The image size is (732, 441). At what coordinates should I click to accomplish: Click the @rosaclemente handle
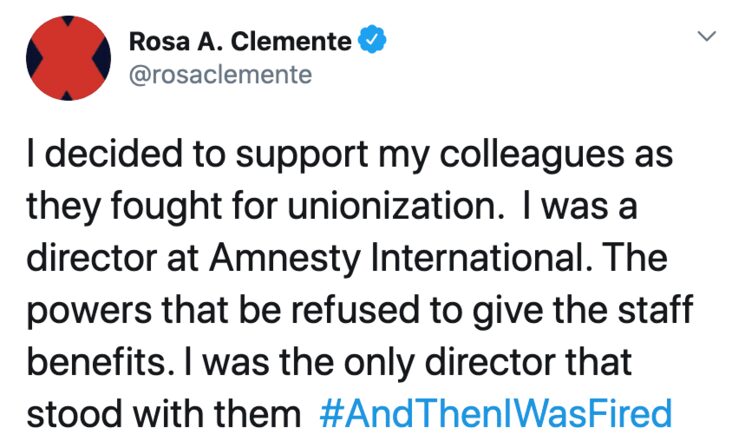[220, 75]
